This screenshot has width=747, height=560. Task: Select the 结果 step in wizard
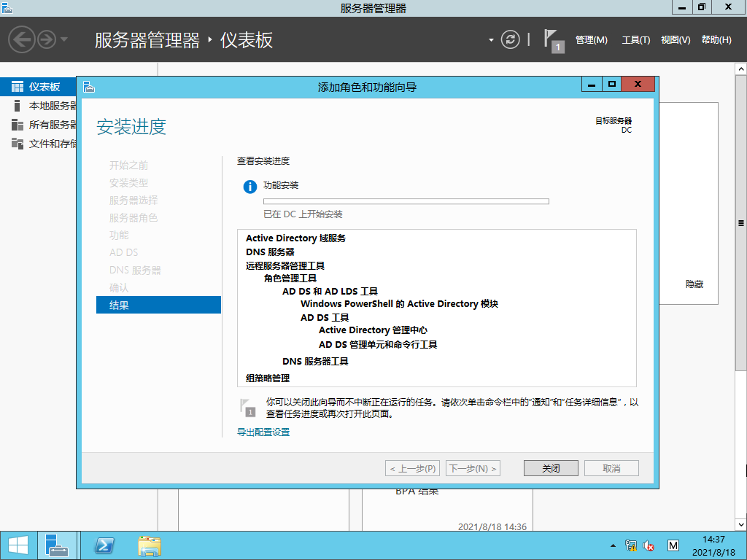pyautogui.click(x=158, y=305)
